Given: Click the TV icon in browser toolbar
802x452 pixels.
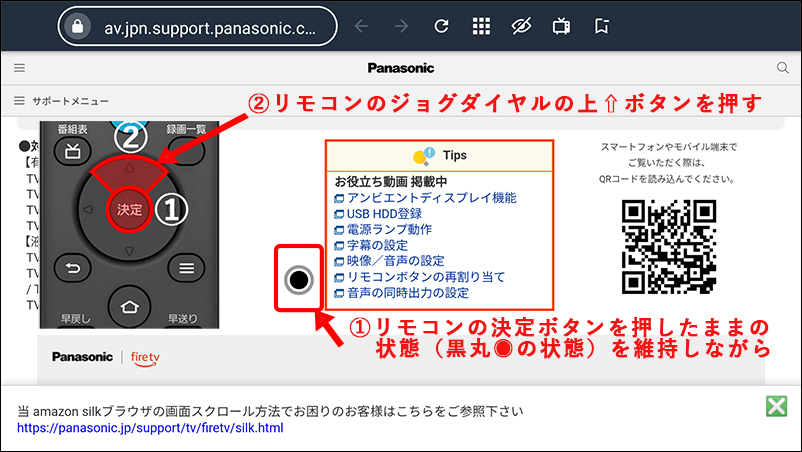Looking at the screenshot, I should click(x=562, y=27).
